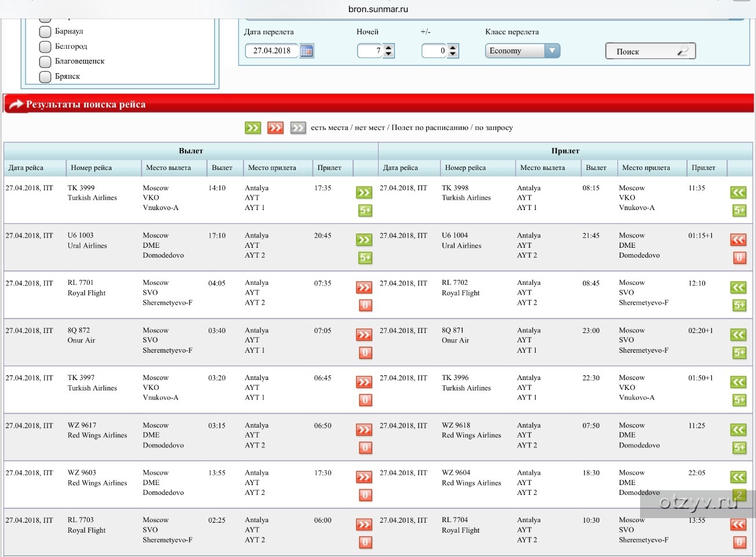Click the 5+ seats icon for RL 7702

coord(739,305)
